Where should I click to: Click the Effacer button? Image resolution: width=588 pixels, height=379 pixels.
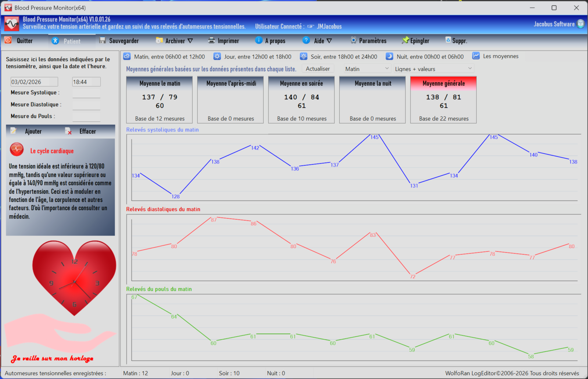(87, 131)
